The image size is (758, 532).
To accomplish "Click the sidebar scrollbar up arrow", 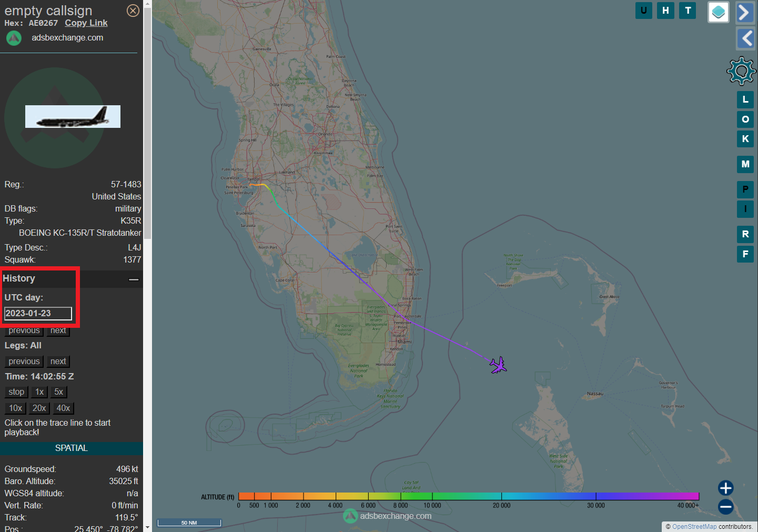I will 147,4.
